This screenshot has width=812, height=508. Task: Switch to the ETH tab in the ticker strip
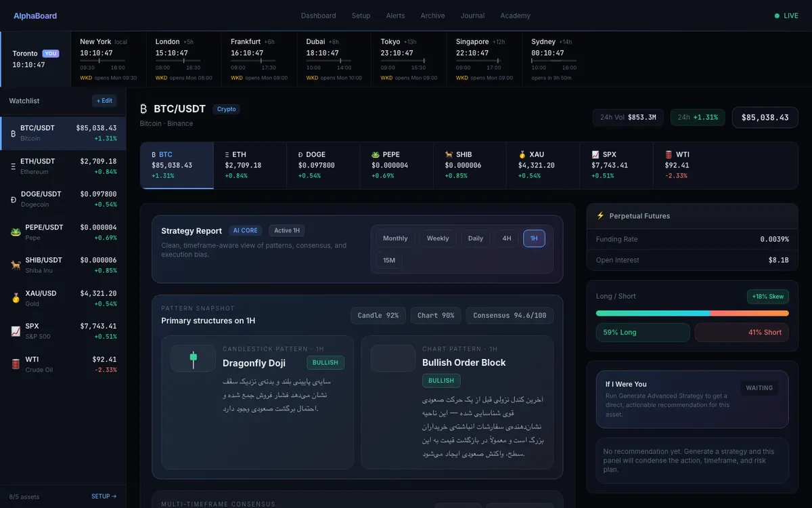tap(250, 165)
